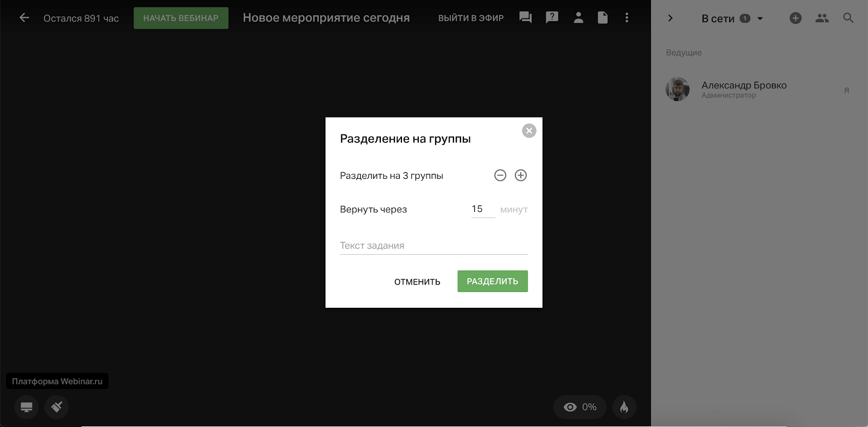Click the "Текст задания" input field

[433, 245]
